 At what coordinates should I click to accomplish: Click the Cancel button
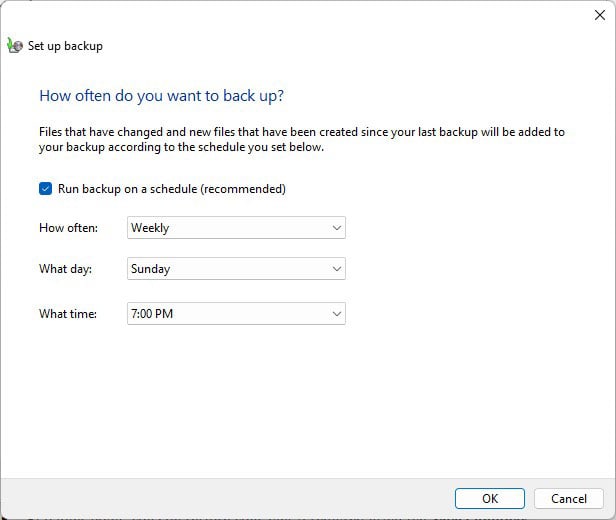[568, 498]
